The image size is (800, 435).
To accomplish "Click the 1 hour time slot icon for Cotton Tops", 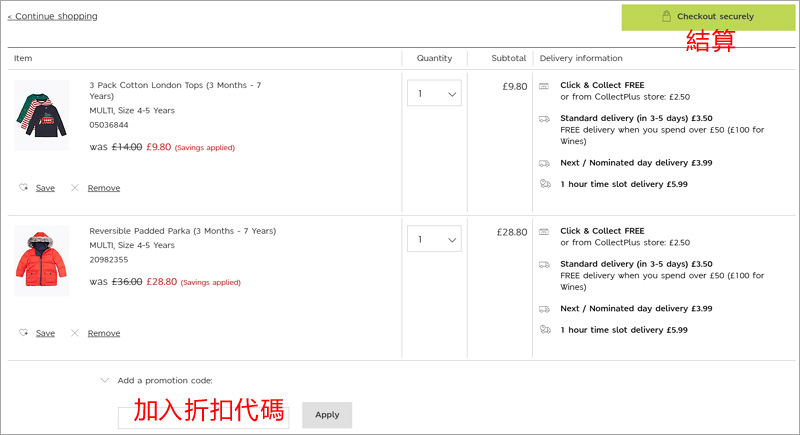I will coord(544,184).
